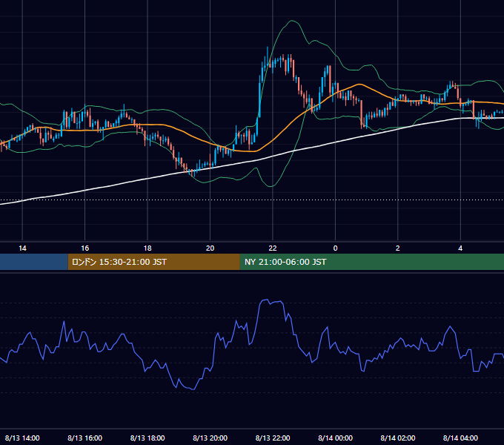The image size is (504, 445).
Task: Click the 14 hour axis label
Action: tap(22, 248)
